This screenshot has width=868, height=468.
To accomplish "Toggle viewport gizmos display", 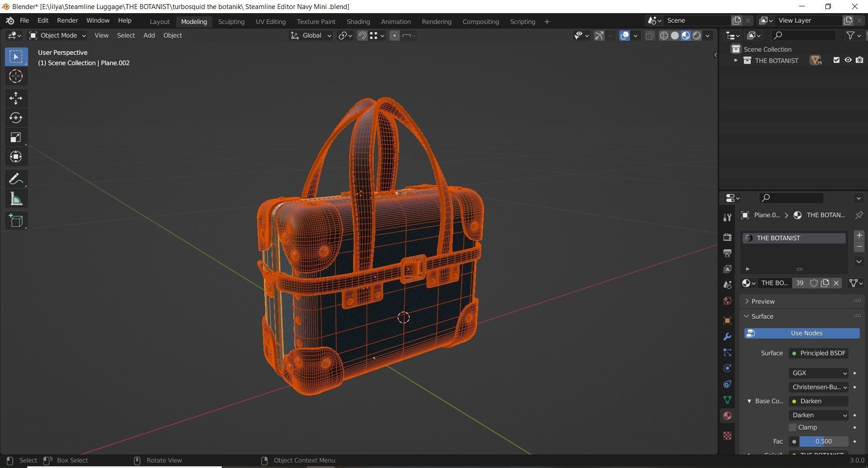I will pos(599,36).
